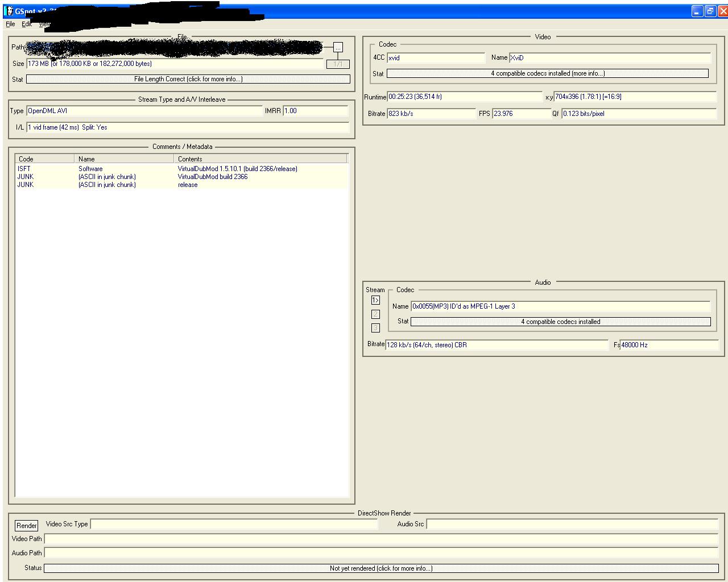Click the Audio Path field
This screenshot has width=728, height=582.
(x=381, y=553)
